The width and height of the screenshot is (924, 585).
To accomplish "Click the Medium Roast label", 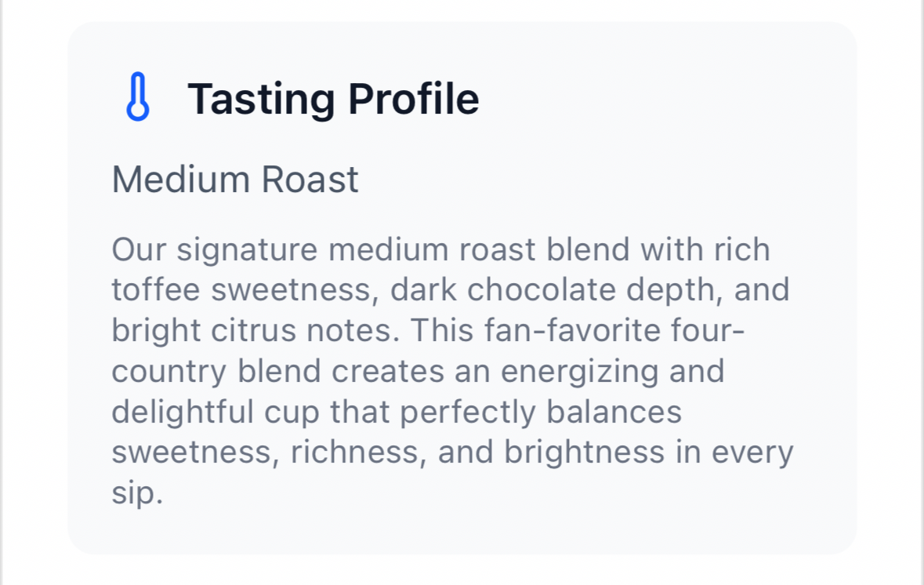I will [x=235, y=180].
